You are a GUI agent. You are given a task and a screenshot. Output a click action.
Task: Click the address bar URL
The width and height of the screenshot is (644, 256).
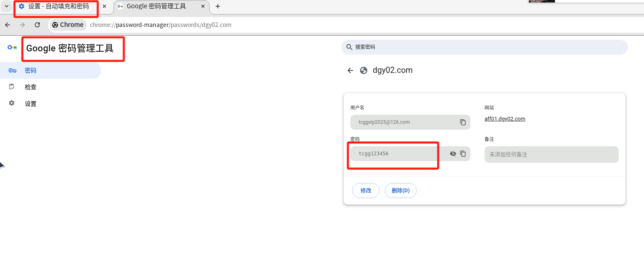click(161, 25)
